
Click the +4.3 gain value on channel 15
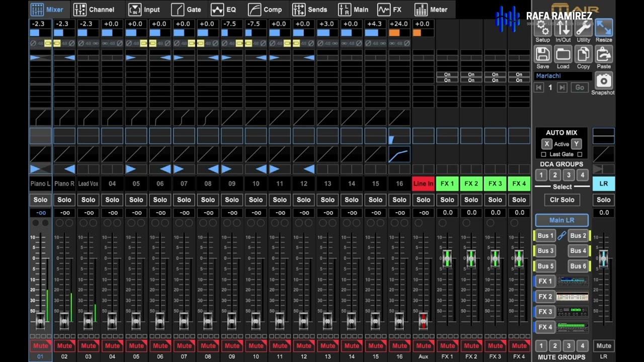[x=375, y=24]
